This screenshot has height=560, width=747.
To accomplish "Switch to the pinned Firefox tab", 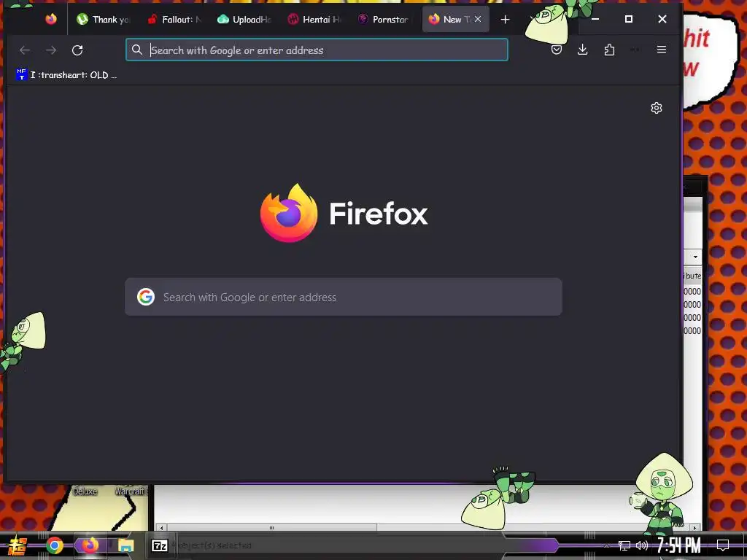I will click(51, 19).
